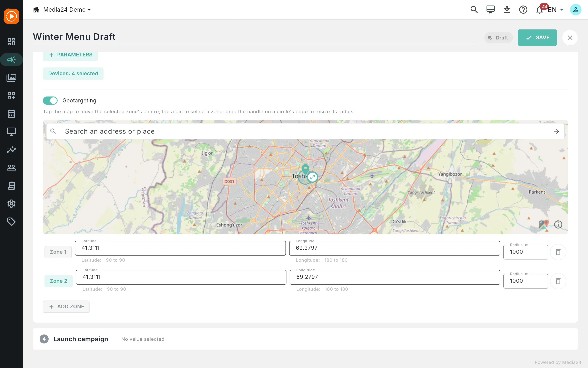Open the tags icon in sidebar
Image resolution: width=588 pixels, height=368 pixels.
tap(11, 222)
